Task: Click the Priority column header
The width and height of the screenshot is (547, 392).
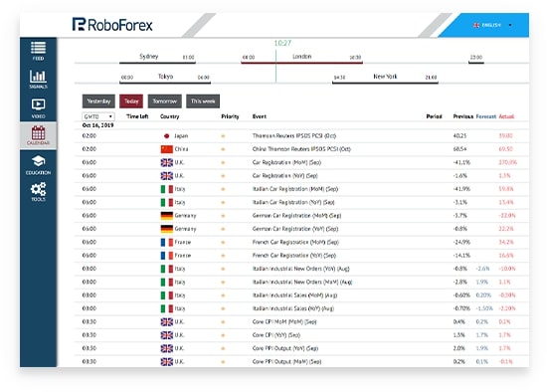Action: tap(230, 116)
